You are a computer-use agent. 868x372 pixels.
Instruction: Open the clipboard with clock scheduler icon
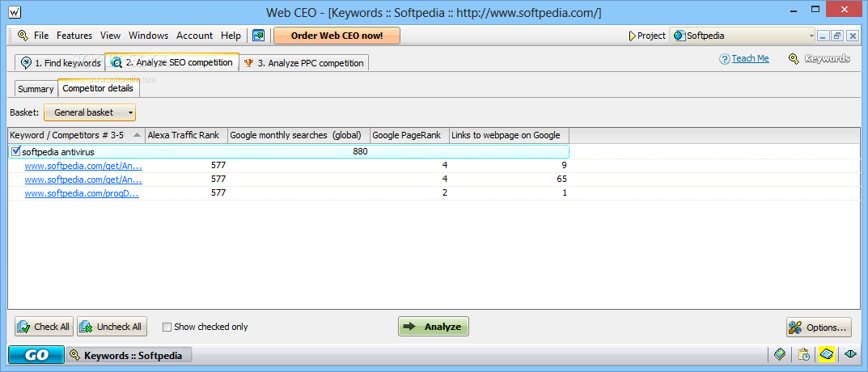coord(804,354)
